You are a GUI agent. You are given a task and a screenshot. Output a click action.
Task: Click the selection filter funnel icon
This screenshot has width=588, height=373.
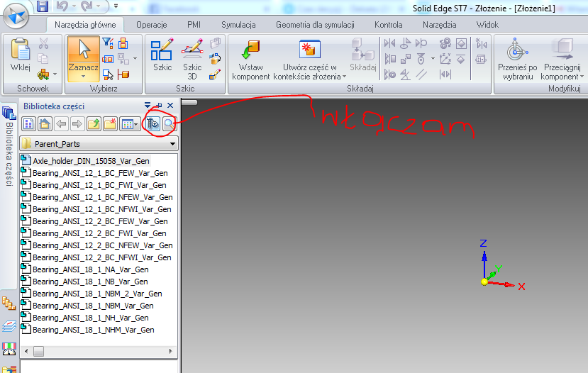108,43
